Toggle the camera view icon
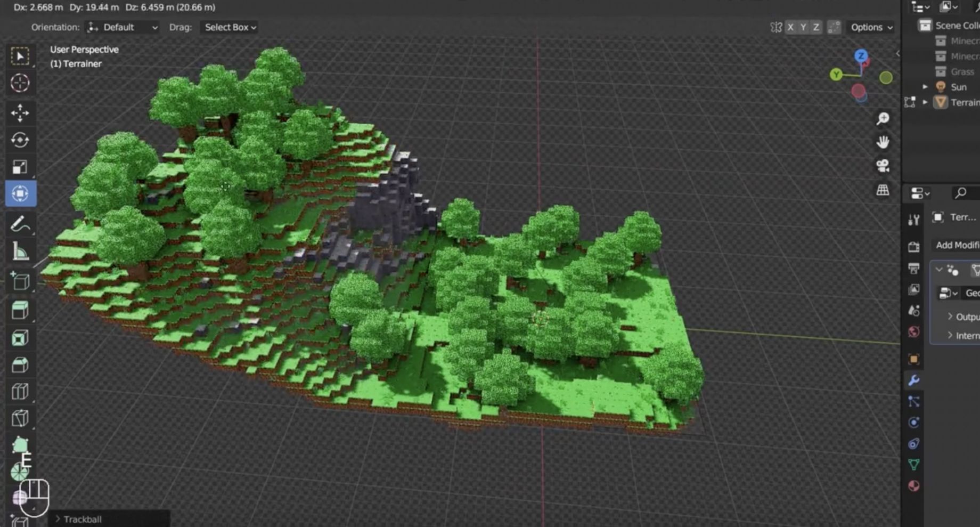Image resolution: width=980 pixels, height=527 pixels. (883, 166)
